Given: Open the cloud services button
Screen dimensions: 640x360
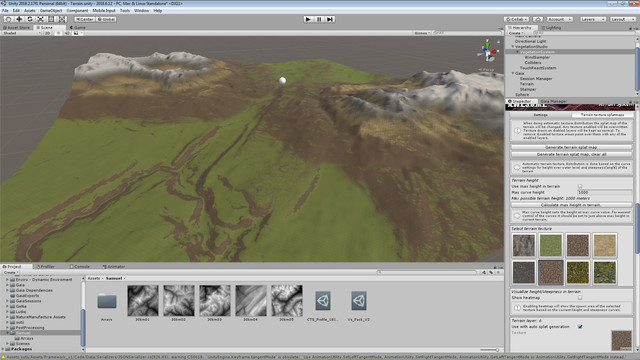Looking at the screenshot, I should coord(538,19).
